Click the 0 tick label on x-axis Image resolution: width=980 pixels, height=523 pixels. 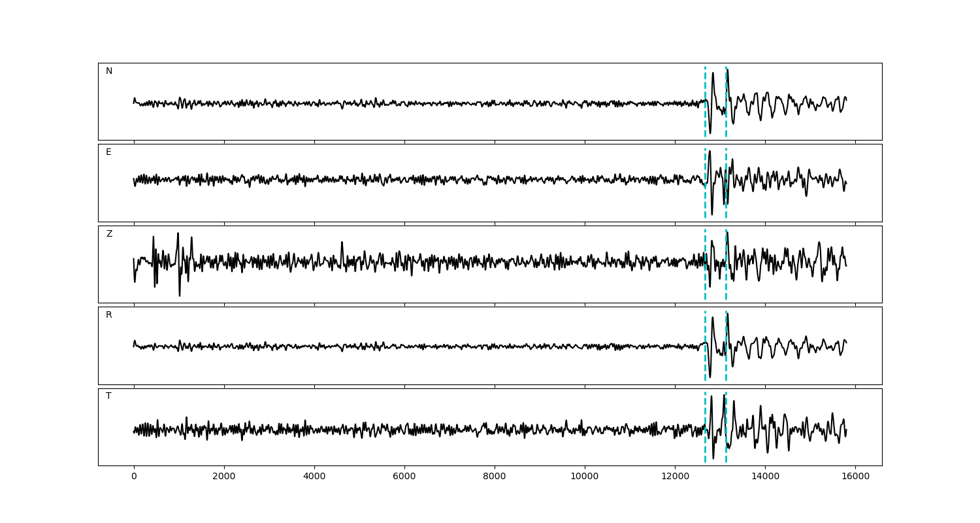134,477
